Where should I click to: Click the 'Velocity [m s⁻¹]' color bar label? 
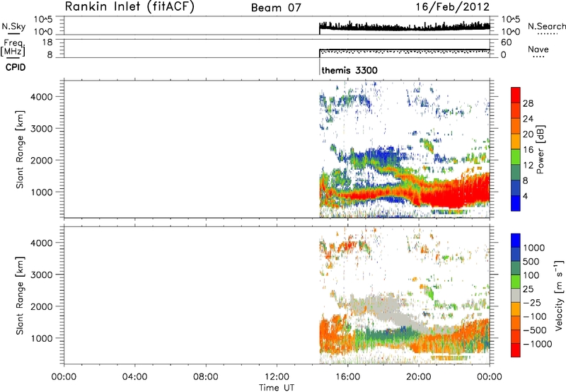coord(559,295)
